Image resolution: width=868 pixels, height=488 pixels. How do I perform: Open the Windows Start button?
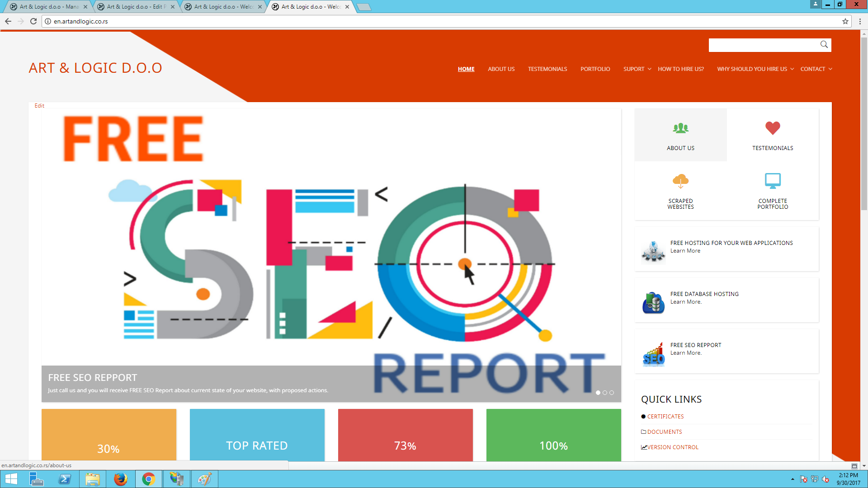tap(11, 479)
